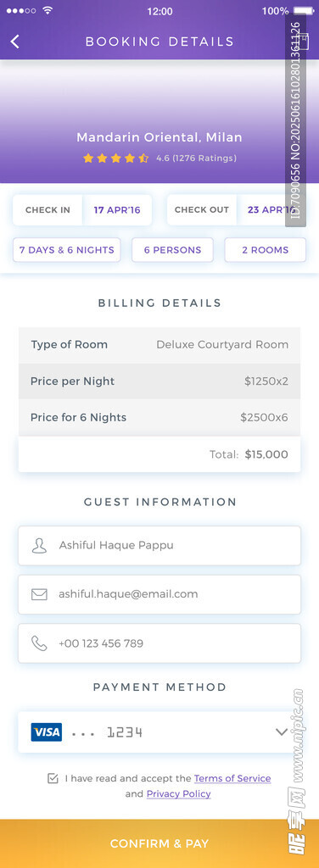
Task: Click the phone handset icon
Action: (39, 643)
